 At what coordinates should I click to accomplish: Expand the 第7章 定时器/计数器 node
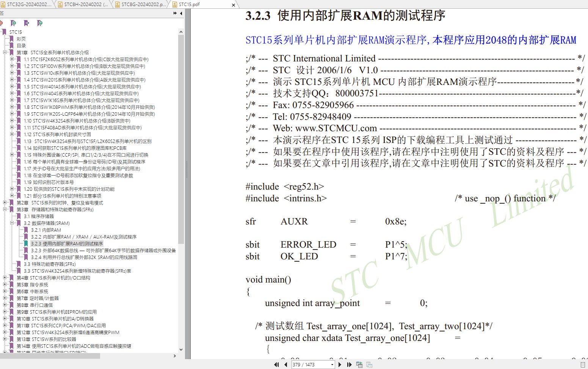tap(5, 298)
